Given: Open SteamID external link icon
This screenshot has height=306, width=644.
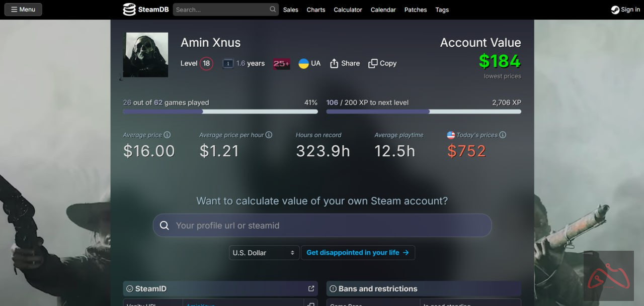Looking at the screenshot, I should [x=311, y=288].
